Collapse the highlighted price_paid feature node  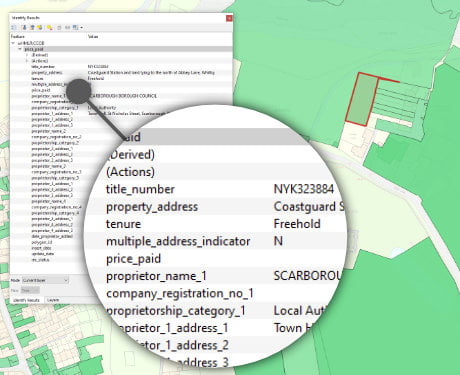(20, 49)
